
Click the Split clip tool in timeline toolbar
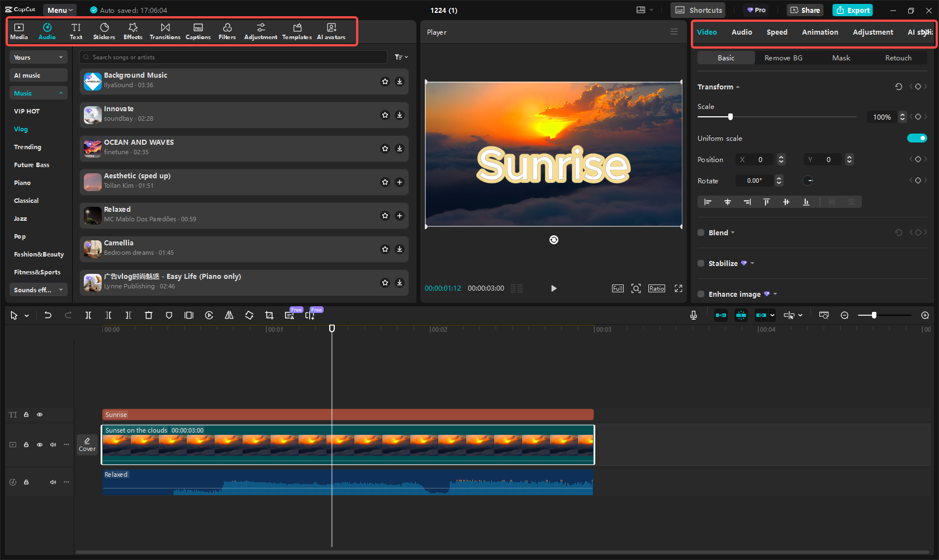click(88, 315)
